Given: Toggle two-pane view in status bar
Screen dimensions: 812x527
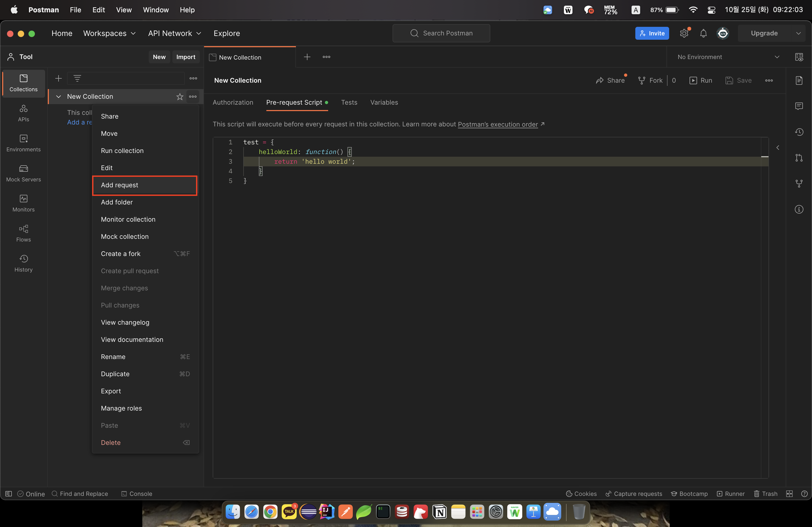Looking at the screenshot, I should (x=789, y=494).
